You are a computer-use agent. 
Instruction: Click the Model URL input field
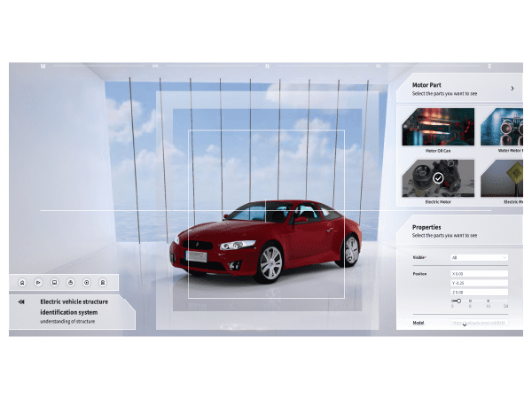(x=479, y=323)
